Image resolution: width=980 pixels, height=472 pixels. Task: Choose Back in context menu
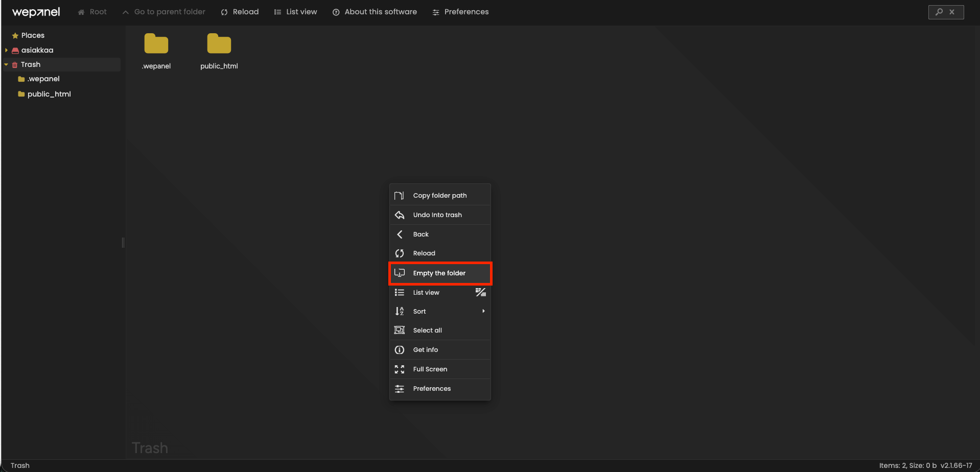pos(440,234)
